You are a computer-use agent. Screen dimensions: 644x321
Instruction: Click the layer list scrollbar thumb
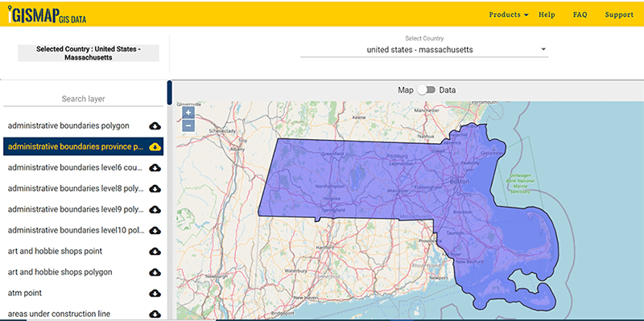pyautogui.click(x=169, y=93)
